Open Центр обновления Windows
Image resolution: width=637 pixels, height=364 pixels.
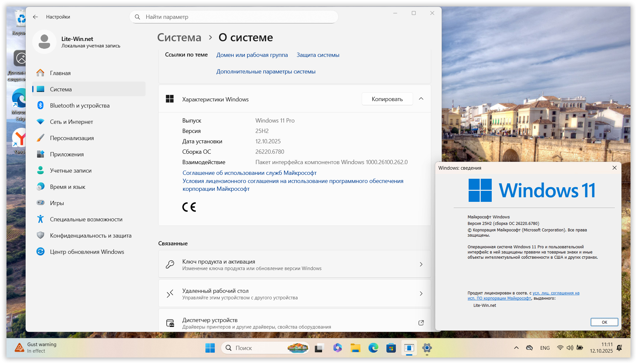[x=87, y=252]
